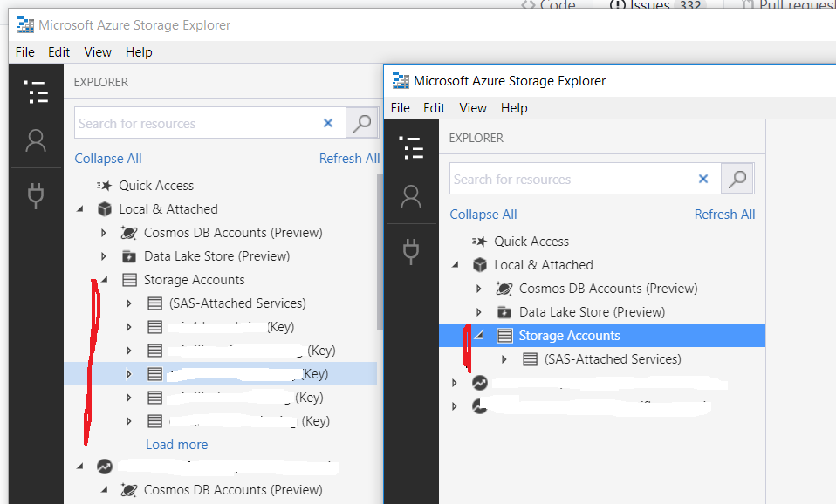The width and height of the screenshot is (836, 504).
Task: Click Data Lake Store folder icon, front window
Action: pos(504,312)
